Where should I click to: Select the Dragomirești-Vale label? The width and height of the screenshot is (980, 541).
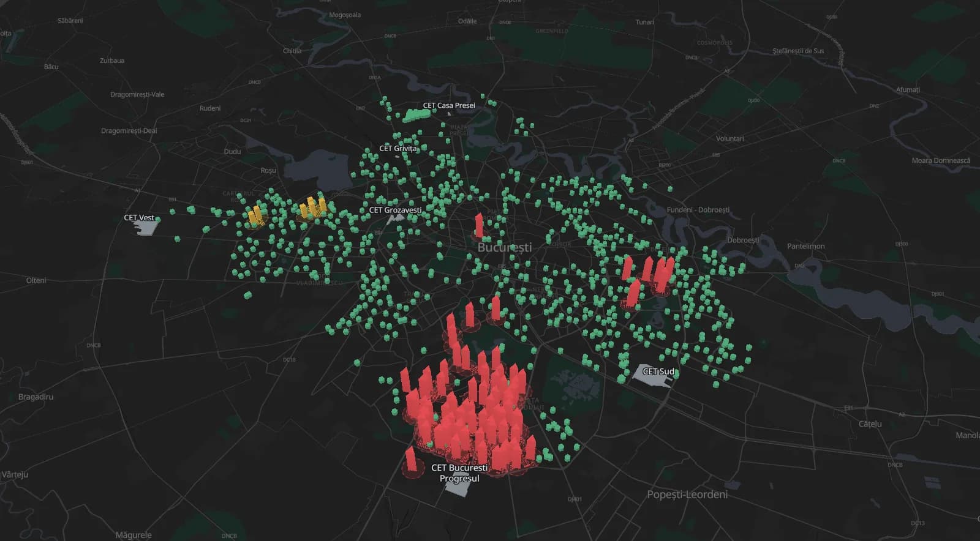[x=137, y=94]
